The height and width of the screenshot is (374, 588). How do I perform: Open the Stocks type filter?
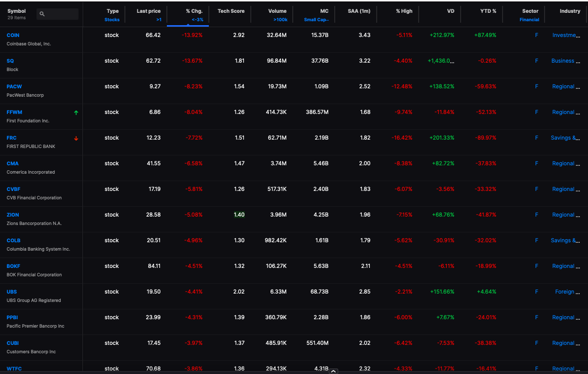112,20
